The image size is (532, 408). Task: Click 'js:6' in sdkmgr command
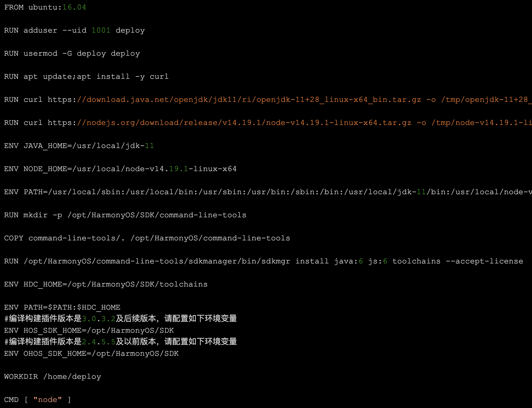click(x=378, y=261)
